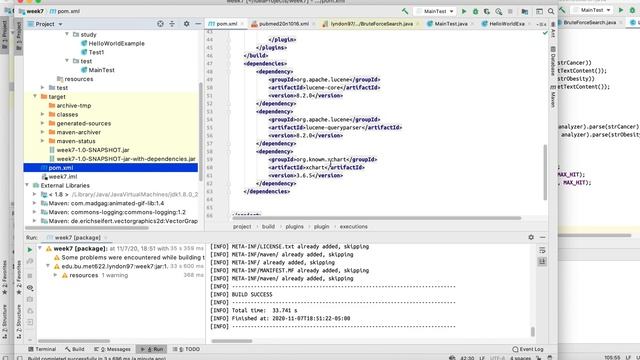This screenshot has width=640, height=360.
Task: Expand the generated-sources folder
Action: tap(42, 123)
